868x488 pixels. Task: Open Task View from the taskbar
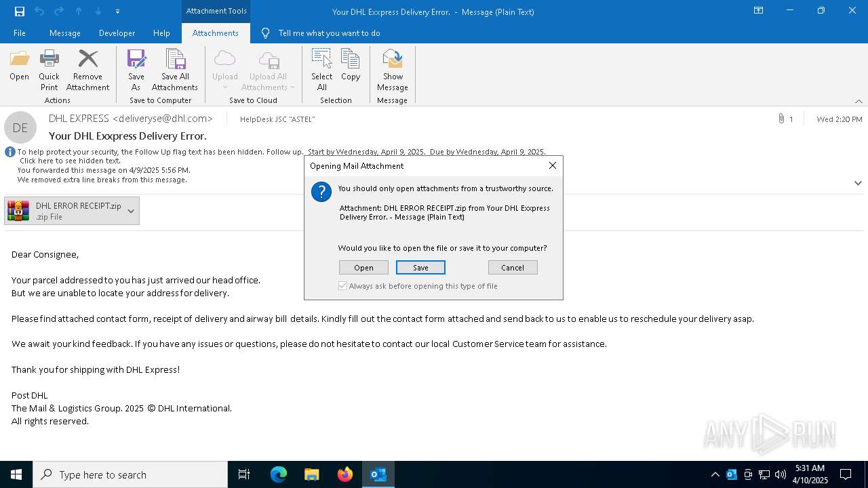point(244,474)
